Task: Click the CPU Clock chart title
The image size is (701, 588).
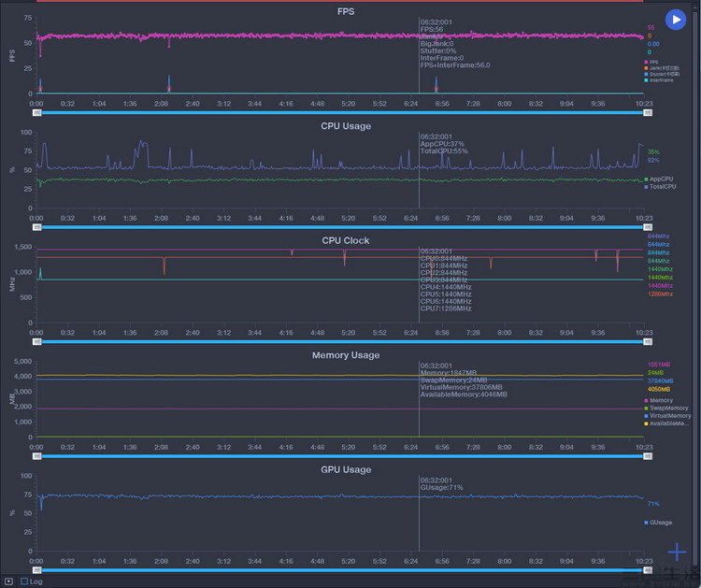Action: tap(346, 240)
